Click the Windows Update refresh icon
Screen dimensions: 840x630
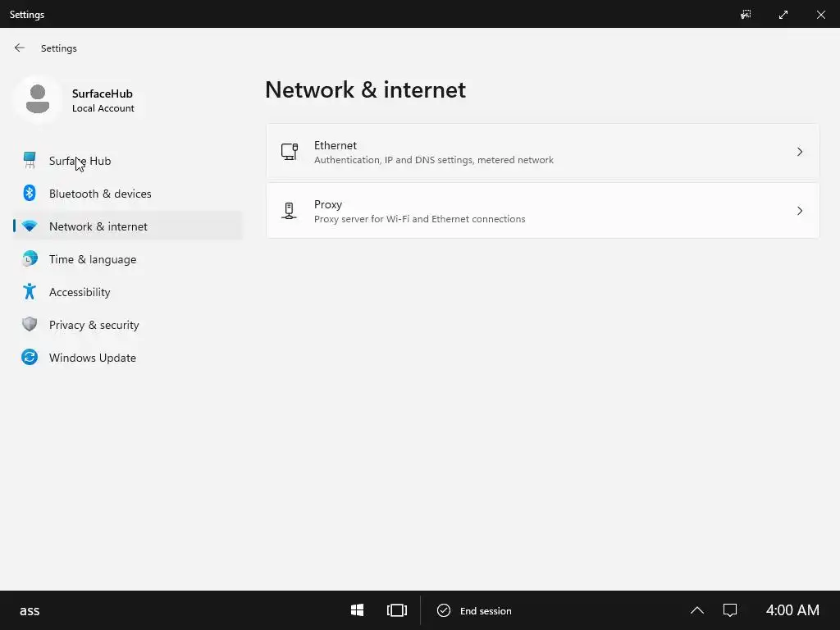30,357
